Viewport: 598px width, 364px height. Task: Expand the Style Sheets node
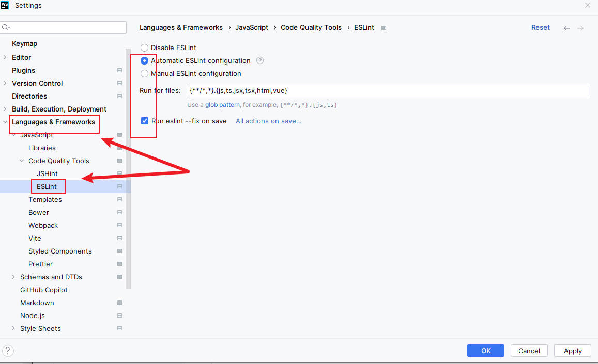click(x=13, y=328)
